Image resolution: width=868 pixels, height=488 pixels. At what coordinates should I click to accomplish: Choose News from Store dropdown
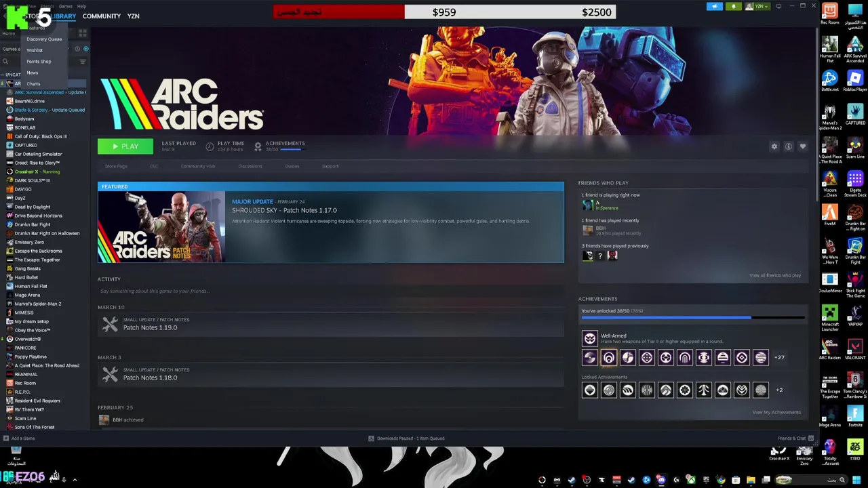click(x=33, y=73)
